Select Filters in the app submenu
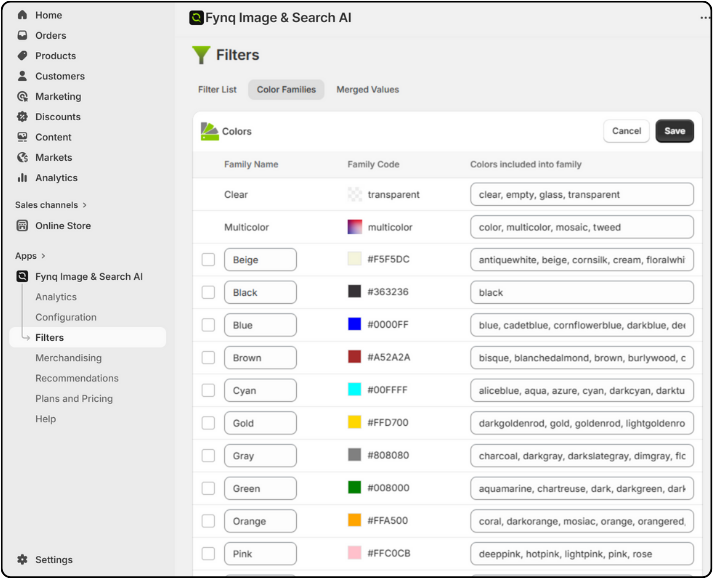The width and height of the screenshot is (714, 578). tap(87, 338)
